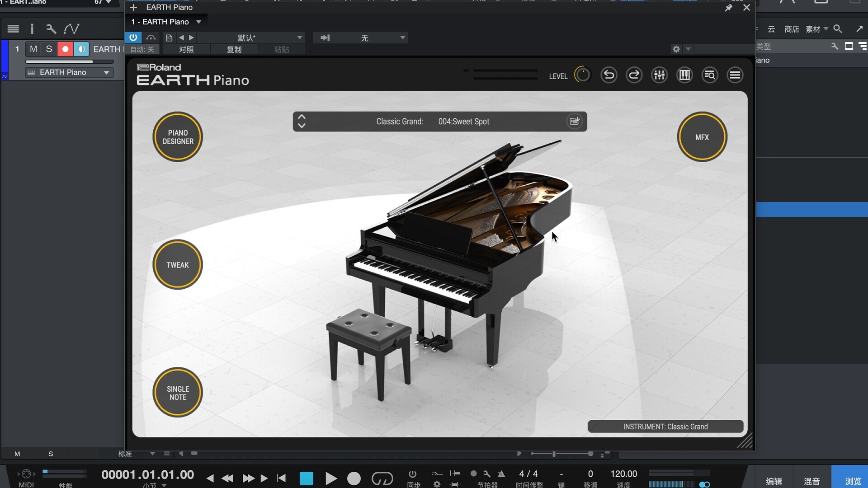Open the MFX effects panel
Screen dimensions: 868x488
702,137
